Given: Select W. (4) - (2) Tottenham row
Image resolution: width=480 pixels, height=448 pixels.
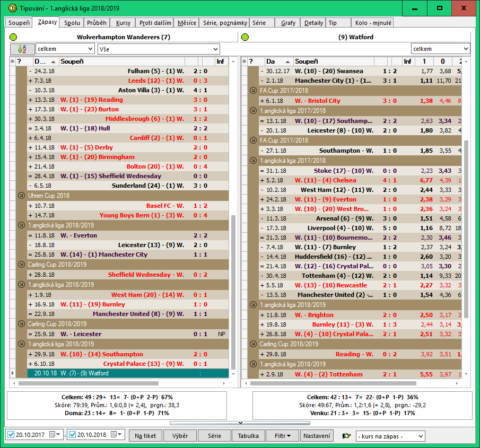Looking at the screenshot, I should point(360,374).
